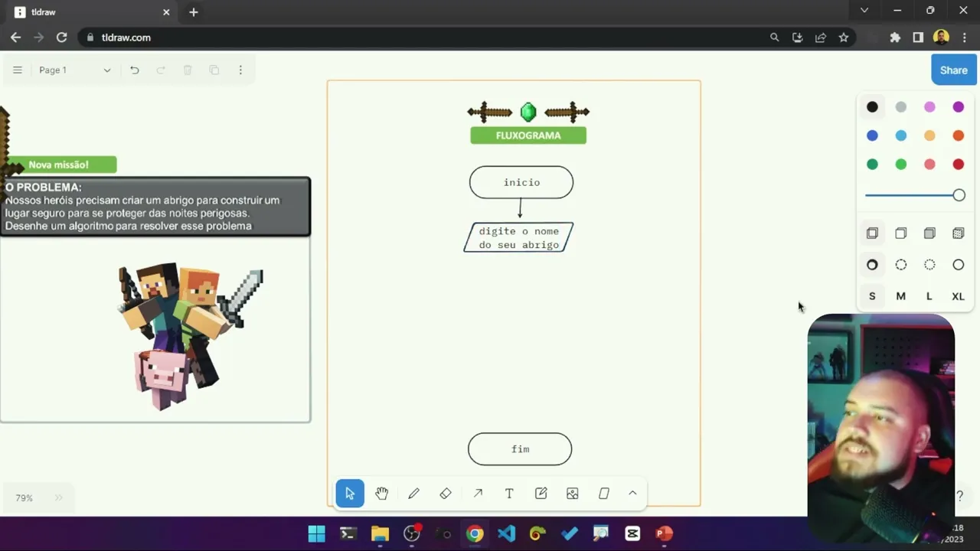Choose the solid line style
Viewport: 980px width, 551px height.
[959, 265]
